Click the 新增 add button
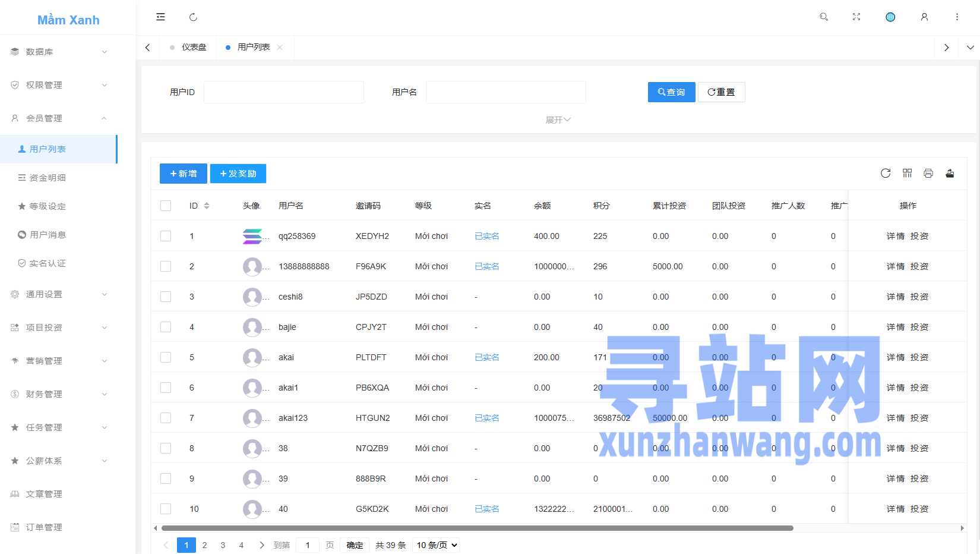The height and width of the screenshot is (554, 980). tap(184, 174)
